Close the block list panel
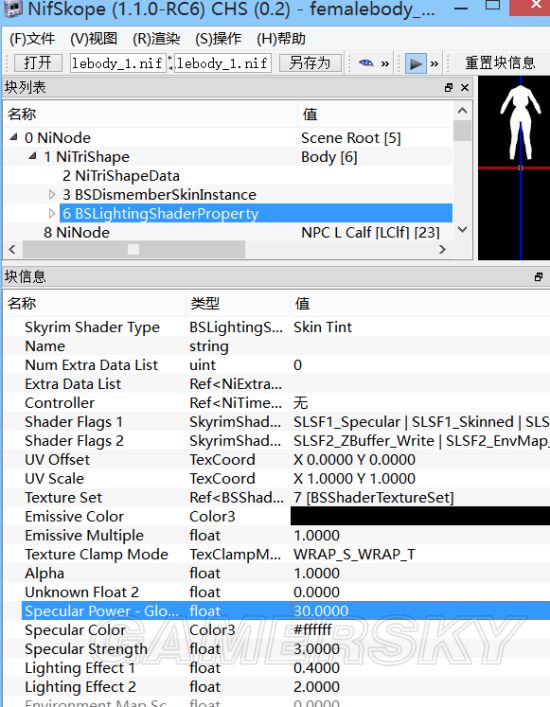550x707 pixels. (465, 87)
